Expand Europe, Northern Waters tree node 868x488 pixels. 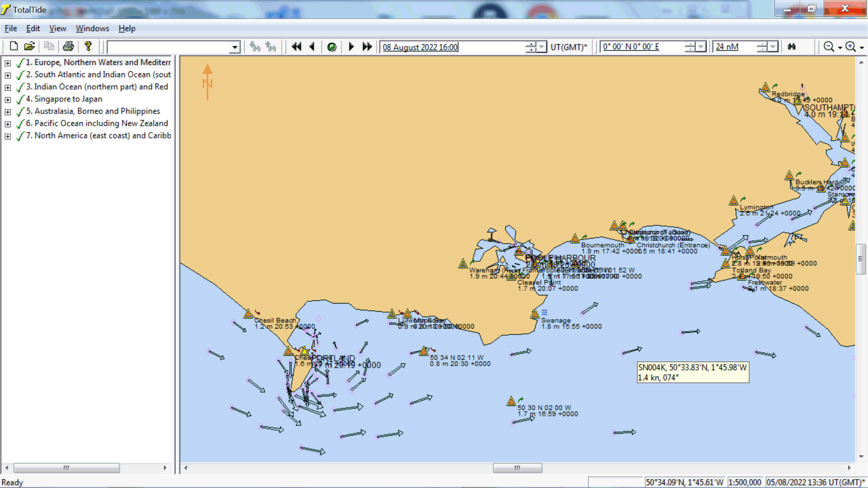pyautogui.click(x=8, y=63)
